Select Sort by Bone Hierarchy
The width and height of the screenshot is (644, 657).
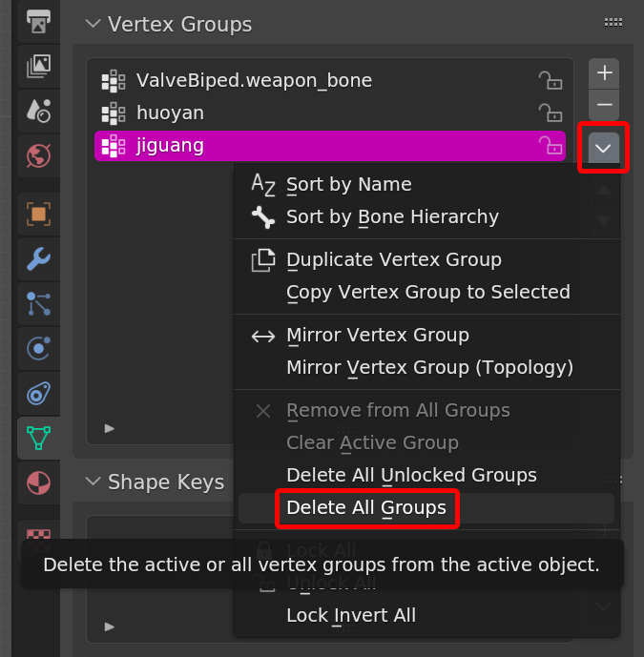pyautogui.click(x=392, y=217)
